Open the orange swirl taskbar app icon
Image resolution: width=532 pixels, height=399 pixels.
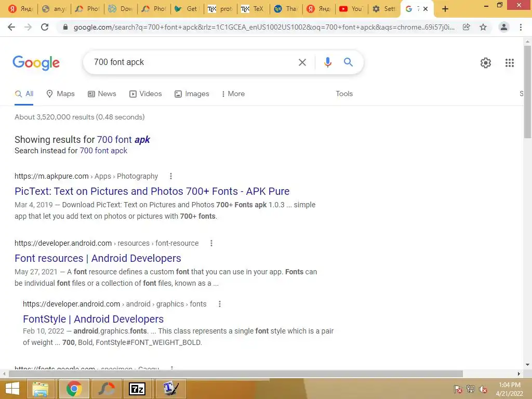click(106, 389)
